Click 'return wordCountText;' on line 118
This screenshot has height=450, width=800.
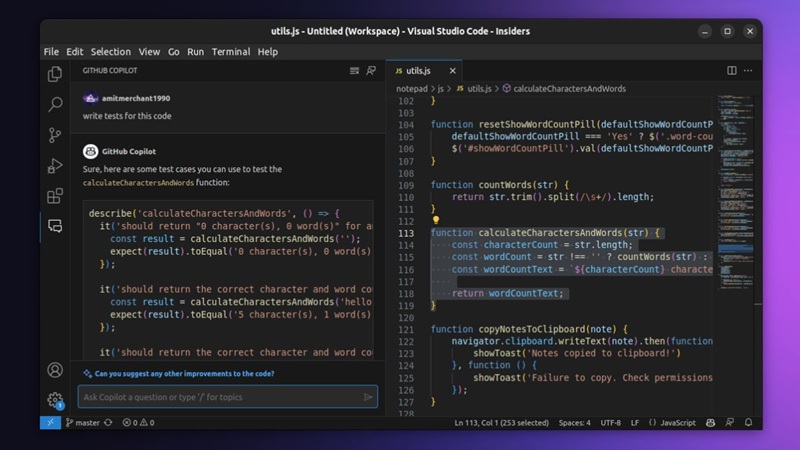[x=508, y=293]
